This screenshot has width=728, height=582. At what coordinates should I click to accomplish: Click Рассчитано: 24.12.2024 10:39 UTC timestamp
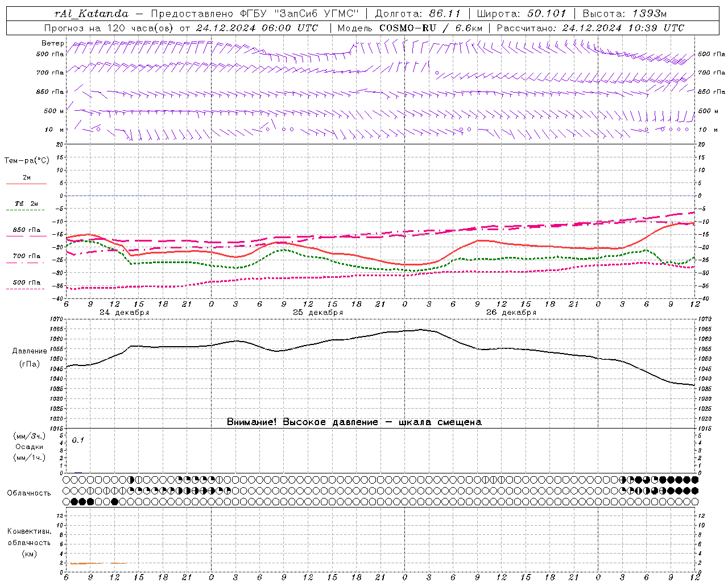tap(590, 28)
